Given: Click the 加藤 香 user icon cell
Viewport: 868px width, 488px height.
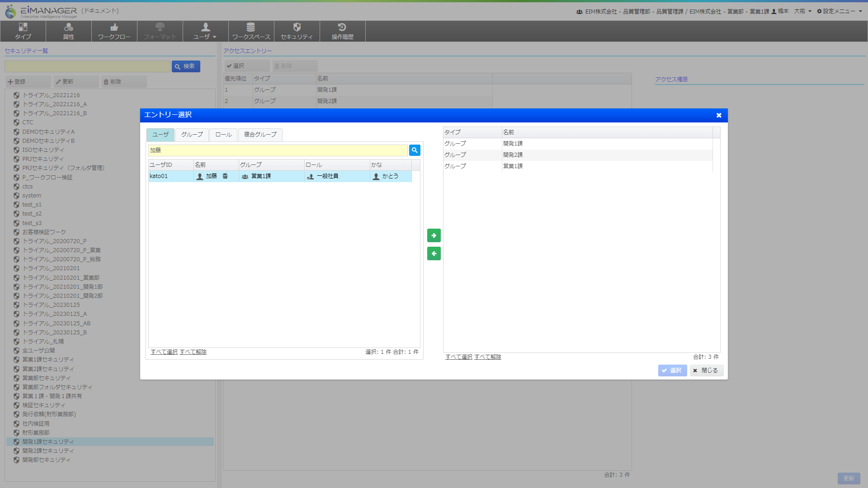Looking at the screenshot, I should (216, 176).
